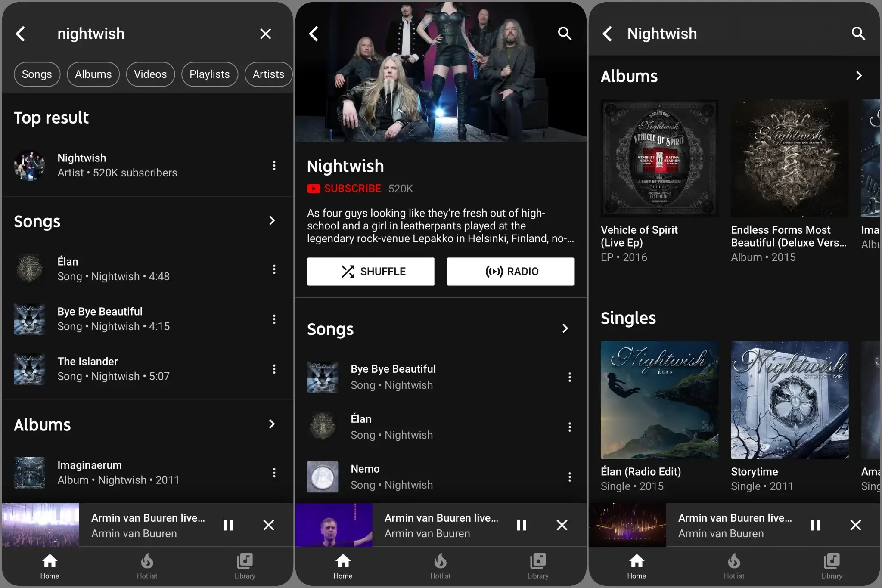Filter search results by Artists chip
The height and width of the screenshot is (588, 882).
tap(268, 74)
